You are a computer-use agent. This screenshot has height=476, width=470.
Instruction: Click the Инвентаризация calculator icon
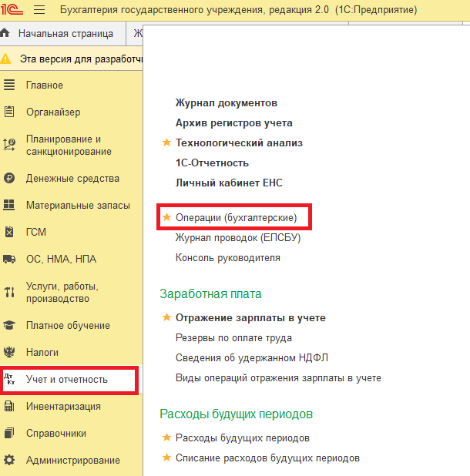9,406
